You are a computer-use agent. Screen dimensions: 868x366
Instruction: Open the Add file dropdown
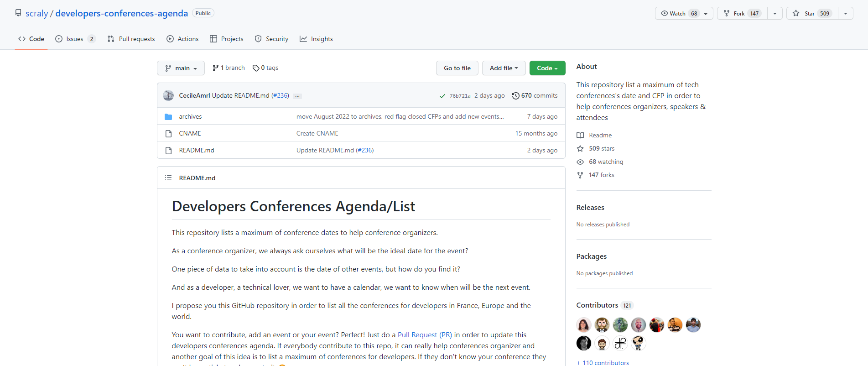pos(504,68)
